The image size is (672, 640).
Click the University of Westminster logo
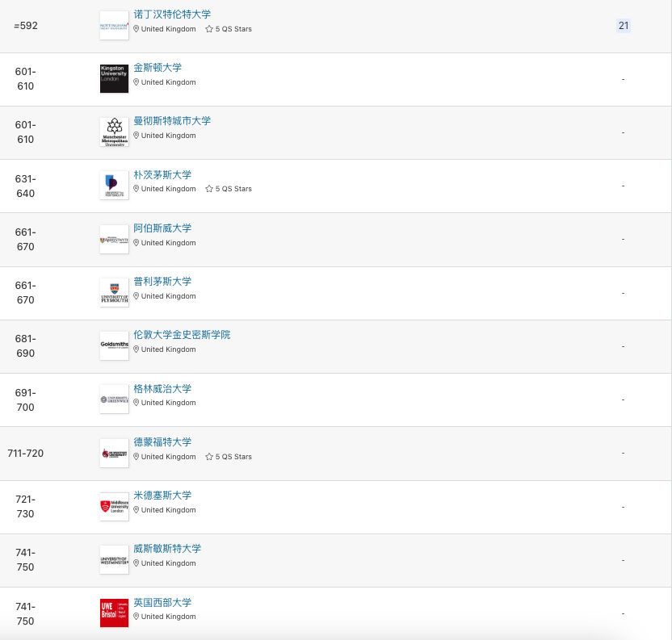click(x=114, y=560)
